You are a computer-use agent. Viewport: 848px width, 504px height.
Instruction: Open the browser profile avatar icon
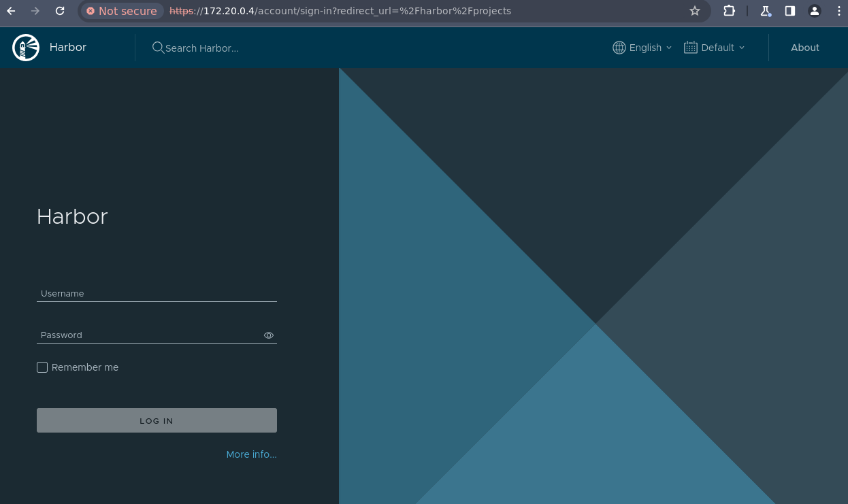coord(814,11)
